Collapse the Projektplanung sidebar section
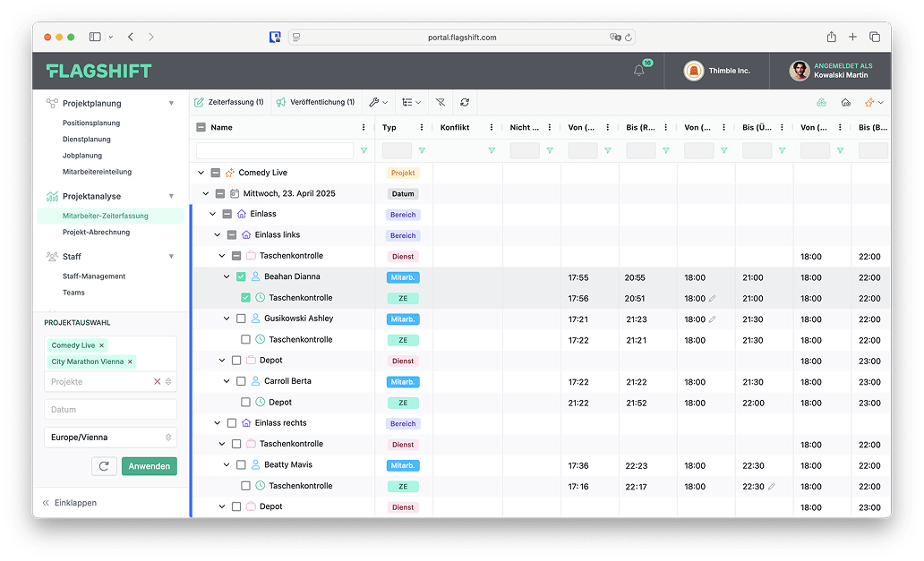This screenshot has width=924, height=561. pyautogui.click(x=171, y=104)
